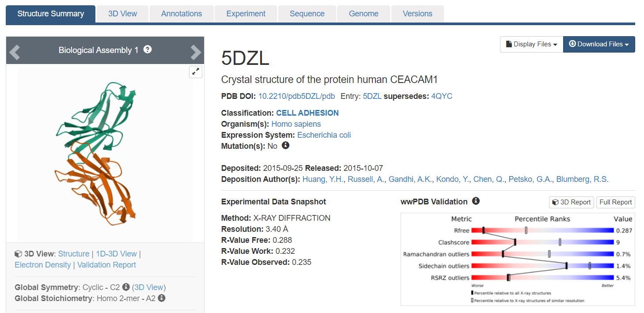Click the Biological Assembly 1 help icon
The height and width of the screenshot is (313, 644).
[x=147, y=50]
